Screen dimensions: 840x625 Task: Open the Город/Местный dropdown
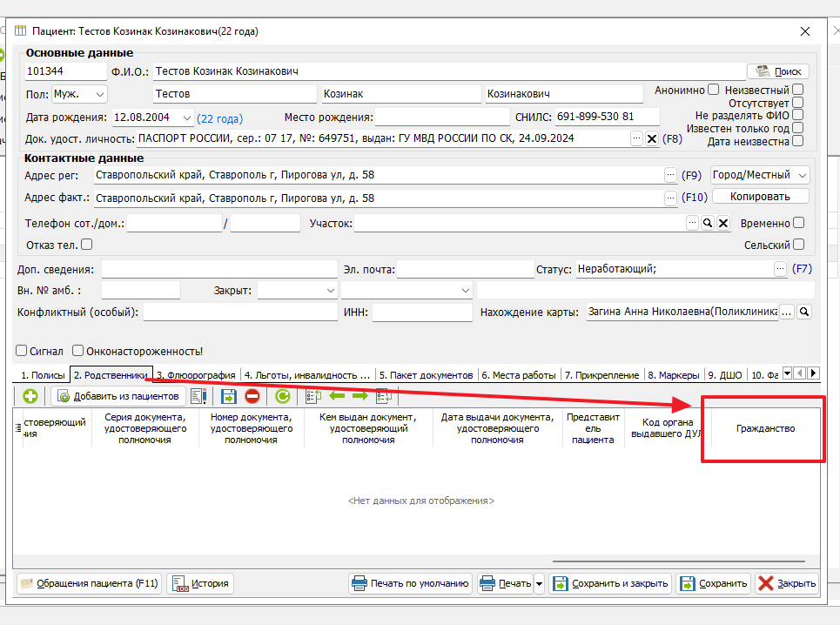[x=760, y=175]
